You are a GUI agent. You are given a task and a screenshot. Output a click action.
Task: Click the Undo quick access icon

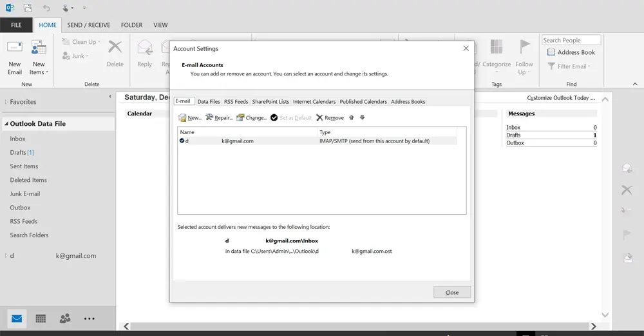[46, 8]
